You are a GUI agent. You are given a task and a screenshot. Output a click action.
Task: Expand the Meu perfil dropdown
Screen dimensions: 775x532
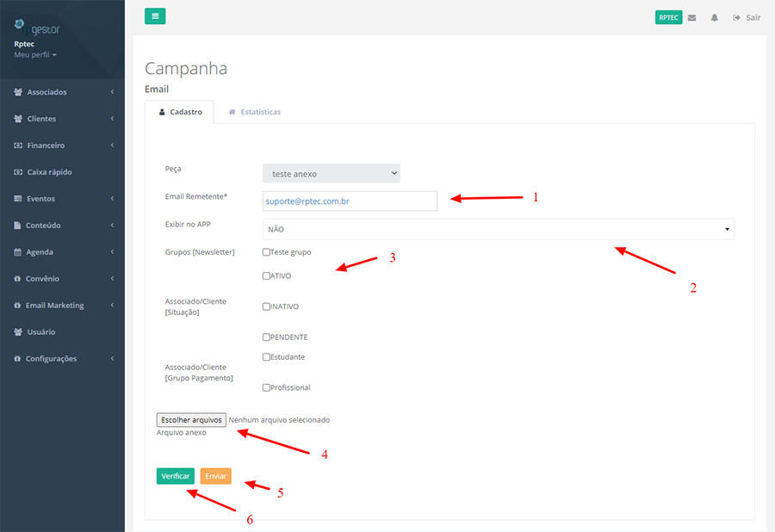[x=35, y=55]
